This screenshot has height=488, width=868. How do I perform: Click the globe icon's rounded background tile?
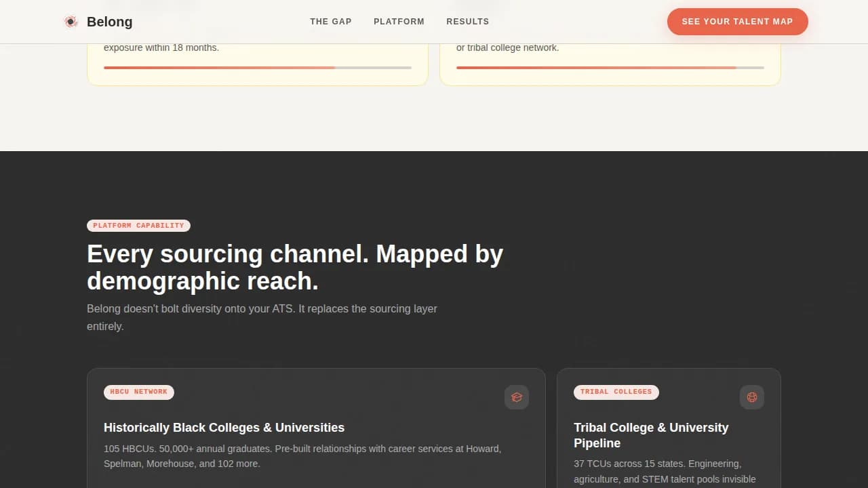pos(751,397)
